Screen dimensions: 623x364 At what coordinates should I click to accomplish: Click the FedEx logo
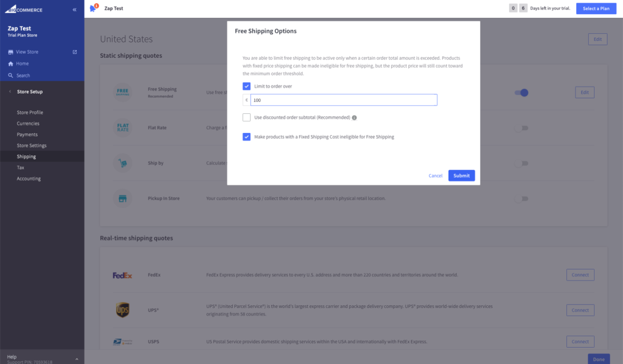(x=123, y=275)
